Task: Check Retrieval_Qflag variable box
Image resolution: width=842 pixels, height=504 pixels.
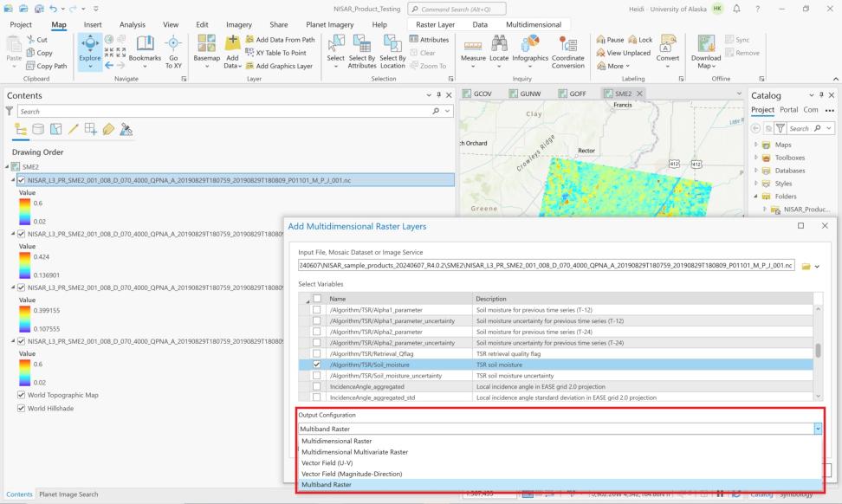Action: point(317,353)
